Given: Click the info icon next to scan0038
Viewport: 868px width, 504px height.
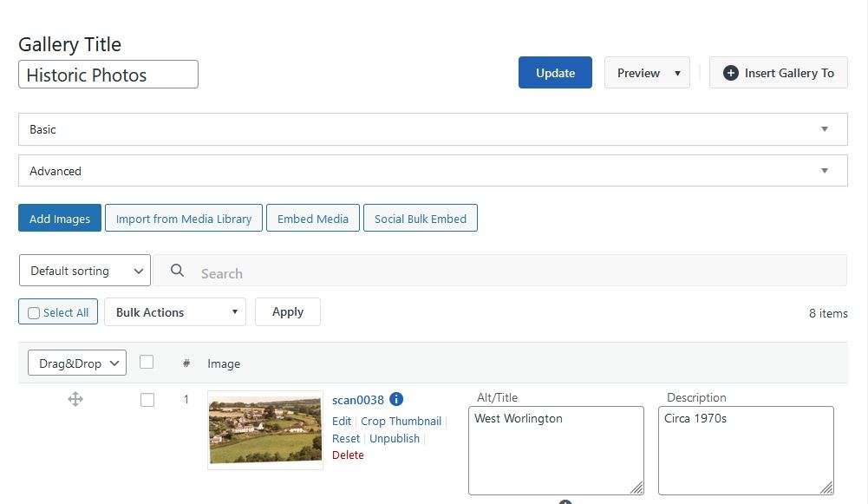Looking at the screenshot, I should point(396,399).
